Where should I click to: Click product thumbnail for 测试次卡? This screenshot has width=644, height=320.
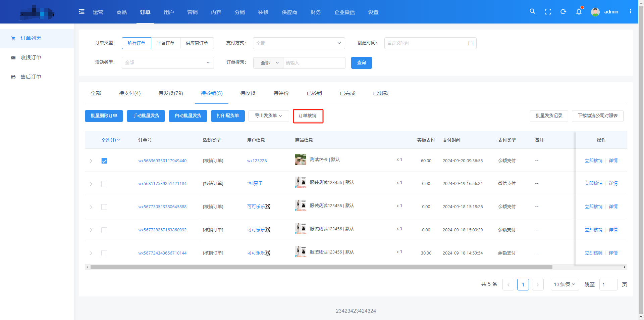point(301,159)
